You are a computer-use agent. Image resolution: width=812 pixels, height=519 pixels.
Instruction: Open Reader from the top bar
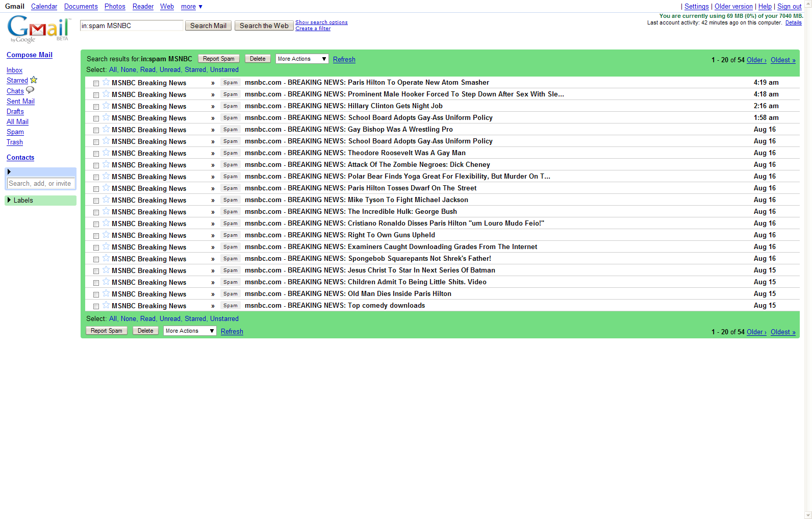coord(143,7)
